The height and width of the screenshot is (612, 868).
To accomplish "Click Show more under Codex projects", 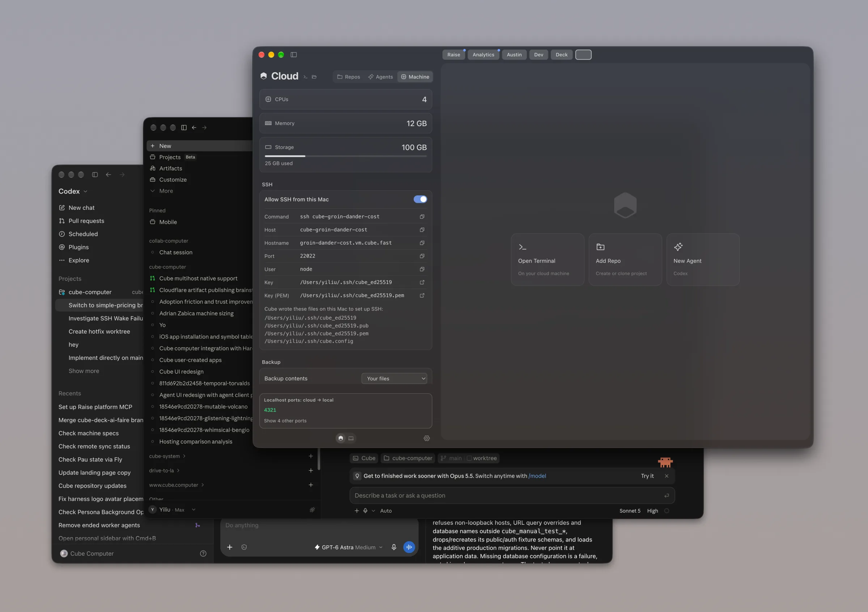I will click(84, 371).
